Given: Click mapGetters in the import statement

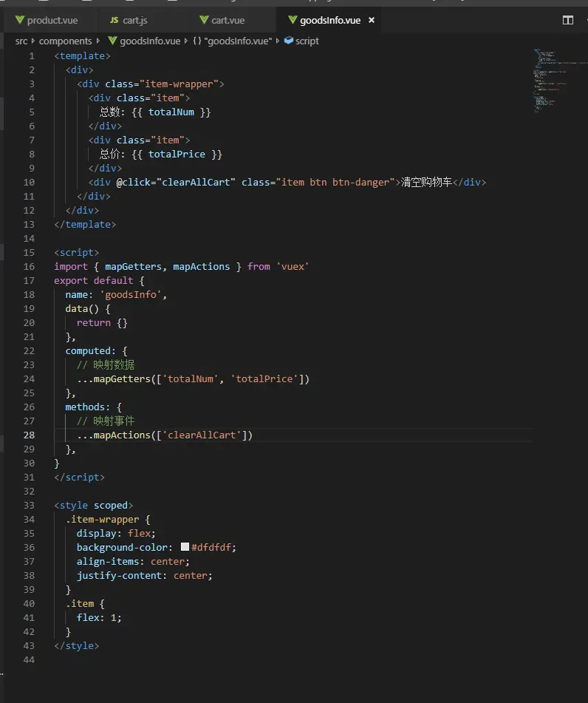Looking at the screenshot, I should pos(133,266).
